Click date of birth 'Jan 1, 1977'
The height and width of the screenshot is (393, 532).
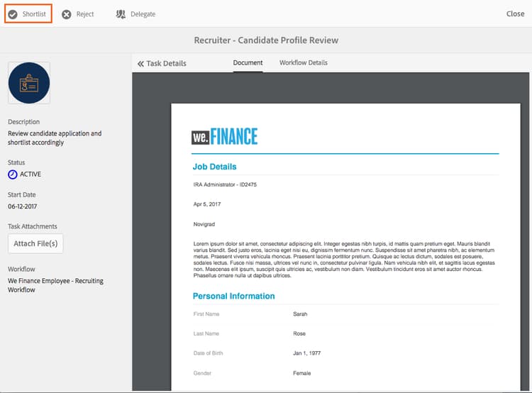coord(306,353)
